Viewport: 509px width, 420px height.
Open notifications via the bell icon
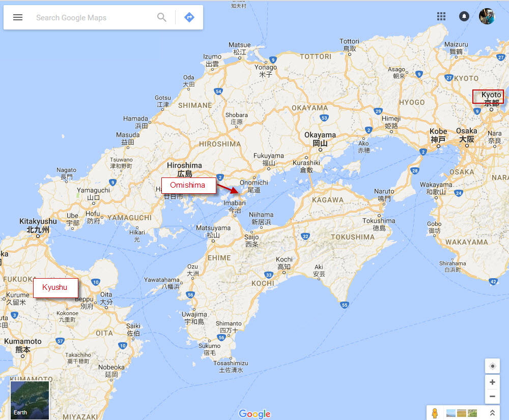[464, 16]
